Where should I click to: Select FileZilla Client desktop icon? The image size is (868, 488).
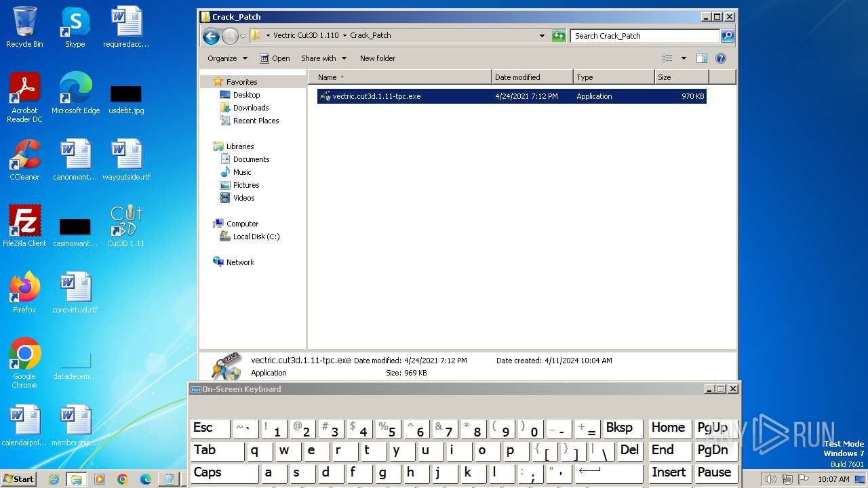tap(24, 226)
